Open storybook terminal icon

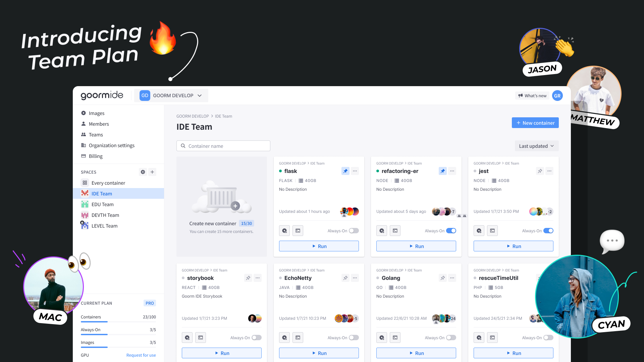pyautogui.click(x=201, y=338)
